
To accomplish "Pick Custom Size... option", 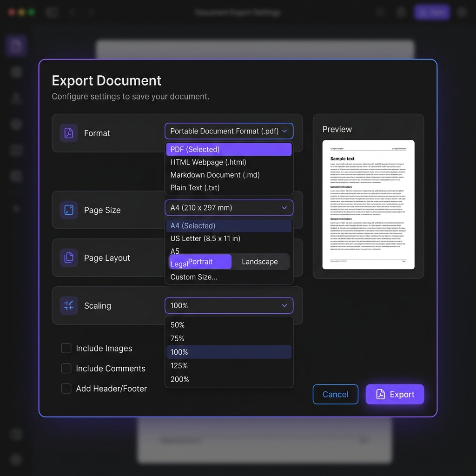I will coord(229,277).
